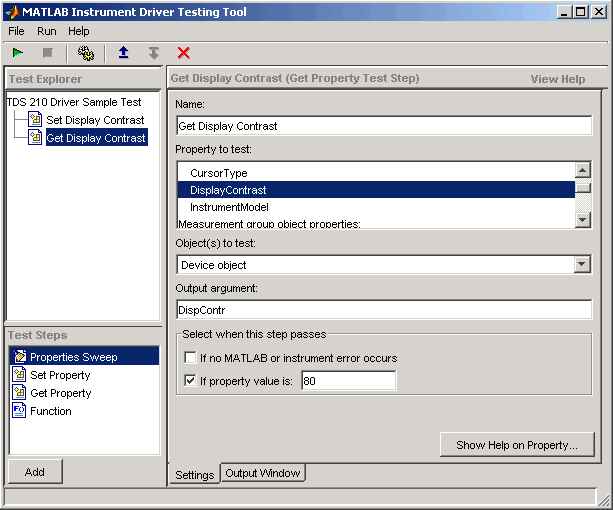Image resolution: width=613 pixels, height=510 pixels.
Task: Move step up with blue arrow icon
Action: click(x=124, y=52)
